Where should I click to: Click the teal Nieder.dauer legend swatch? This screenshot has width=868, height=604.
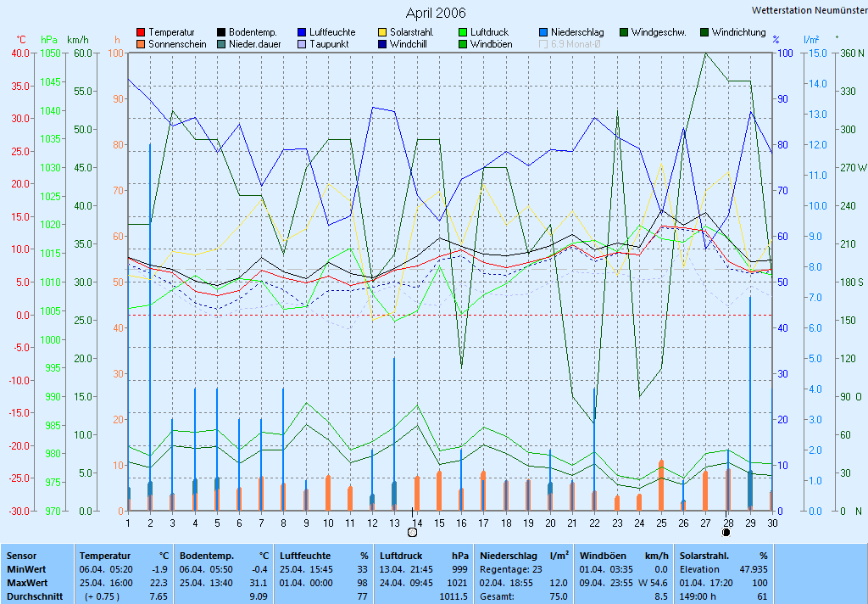coord(221,44)
